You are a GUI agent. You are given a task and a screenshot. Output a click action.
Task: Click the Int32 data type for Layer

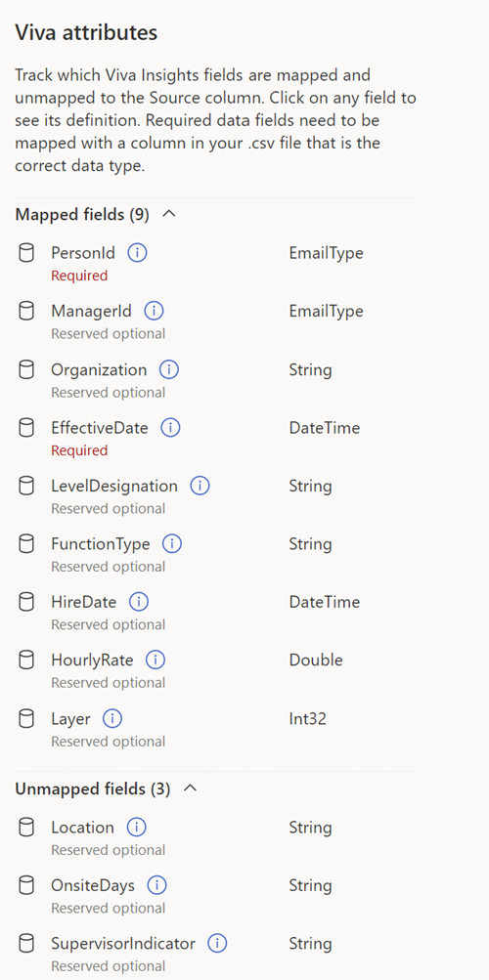pos(308,719)
